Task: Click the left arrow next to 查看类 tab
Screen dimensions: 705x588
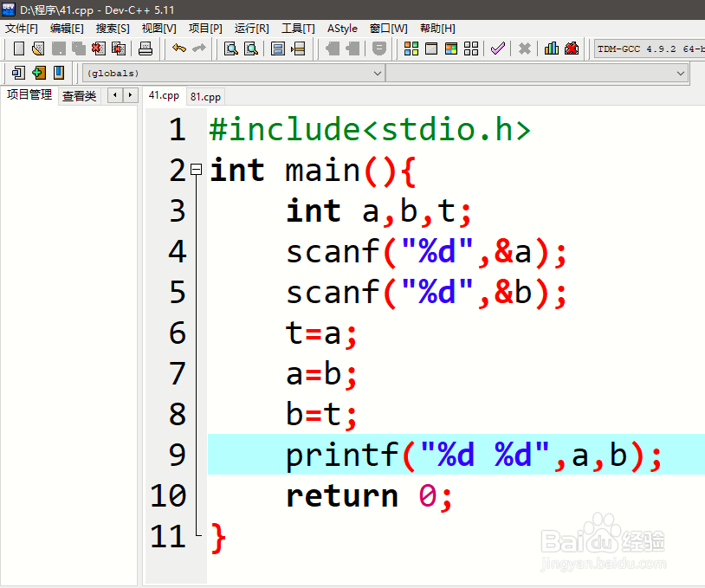Action: pyautogui.click(x=115, y=95)
